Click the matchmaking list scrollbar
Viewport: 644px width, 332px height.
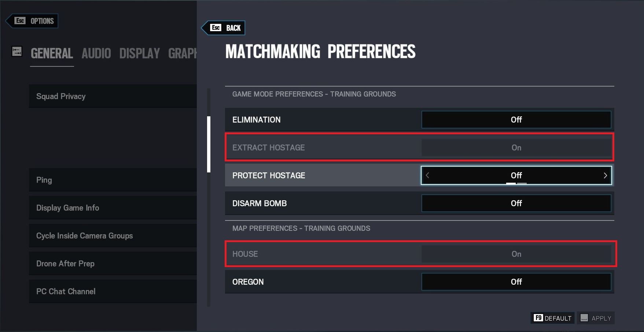click(209, 144)
